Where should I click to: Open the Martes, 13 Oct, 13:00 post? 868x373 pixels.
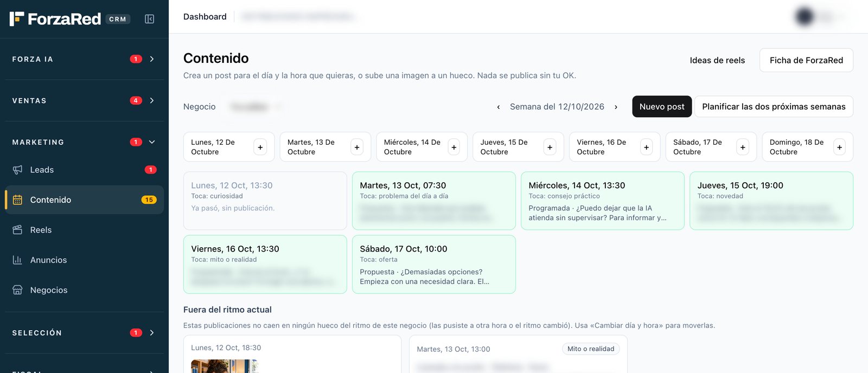coord(518,354)
